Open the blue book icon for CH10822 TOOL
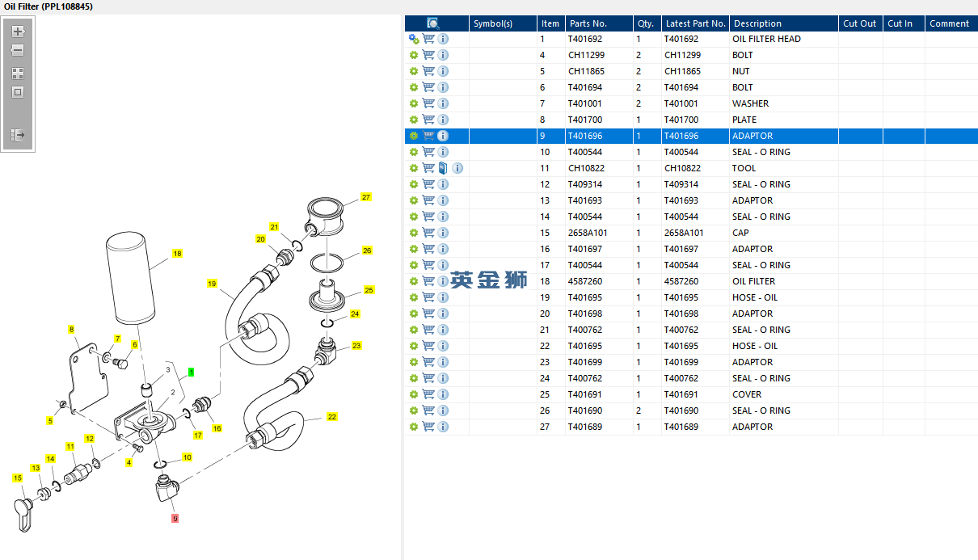 tap(443, 168)
